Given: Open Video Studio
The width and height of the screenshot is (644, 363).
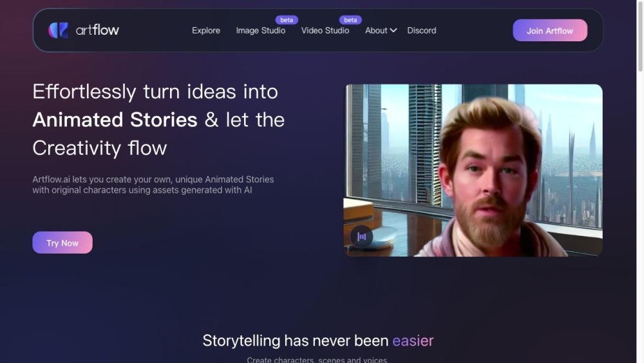Looking at the screenshot, I should 325,30.
